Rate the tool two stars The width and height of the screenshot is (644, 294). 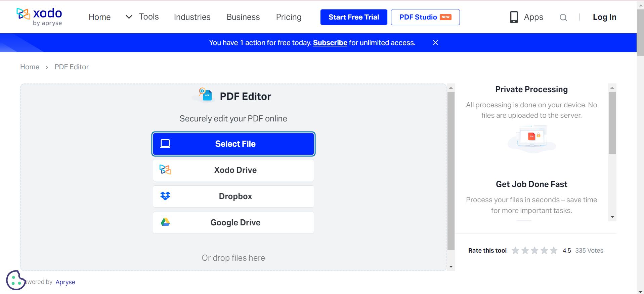(x=525, y=251)
